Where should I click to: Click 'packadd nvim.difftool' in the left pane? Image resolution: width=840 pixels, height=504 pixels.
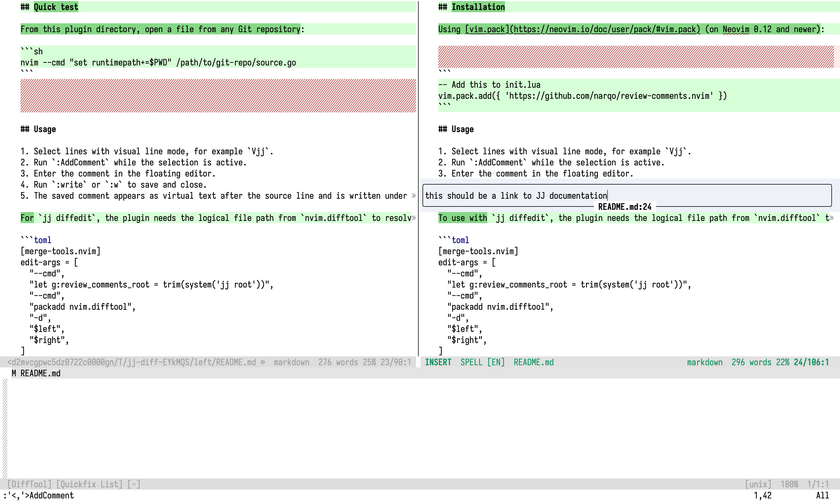click(82, 307)
